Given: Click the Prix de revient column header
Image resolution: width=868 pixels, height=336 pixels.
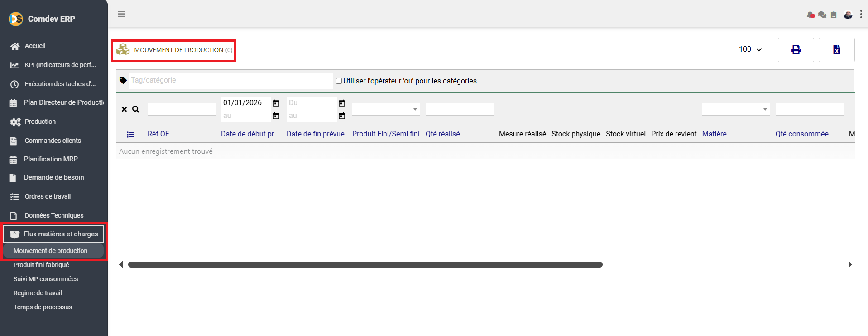Looking at the screenshot, I should click(674, 134).
